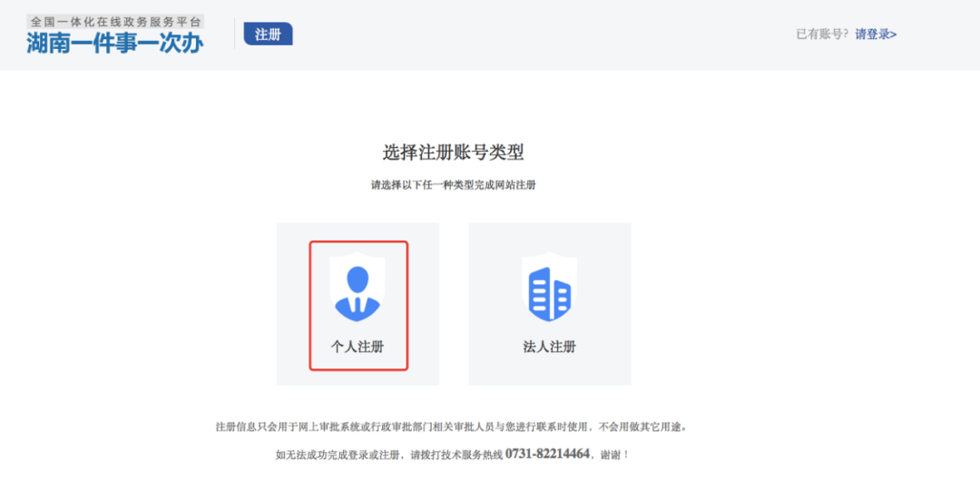Screen dimensions: 980x501
Task: Click the hotline number 0731-82214464
Action: pyautogui.click(x=547, y=454)
